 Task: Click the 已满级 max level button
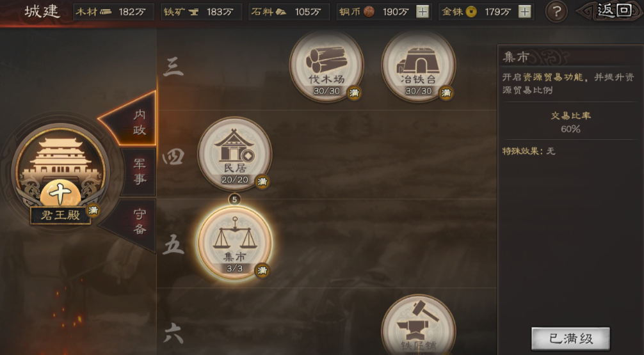pyautogui.click(x=570, y=338)
